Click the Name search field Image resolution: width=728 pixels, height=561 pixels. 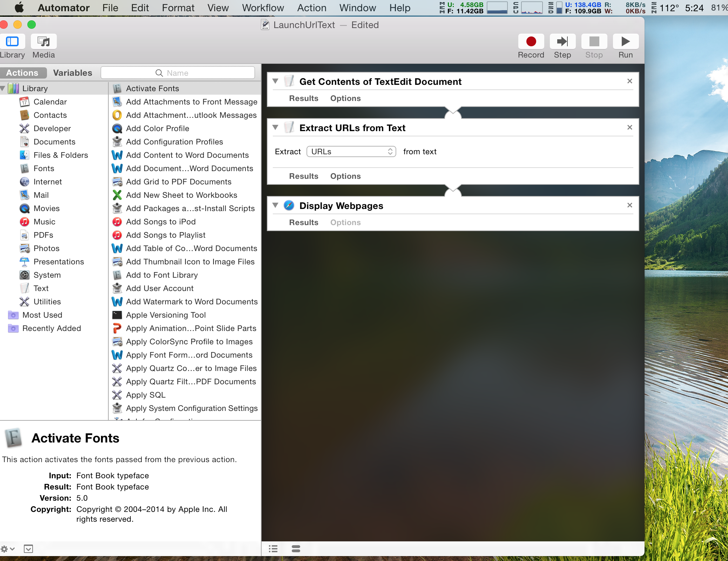178,73
